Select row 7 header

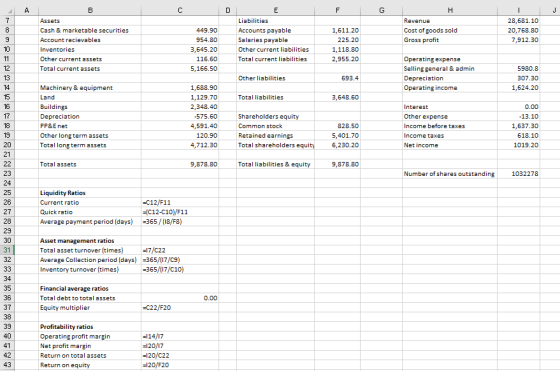click(x=7, y=21)
